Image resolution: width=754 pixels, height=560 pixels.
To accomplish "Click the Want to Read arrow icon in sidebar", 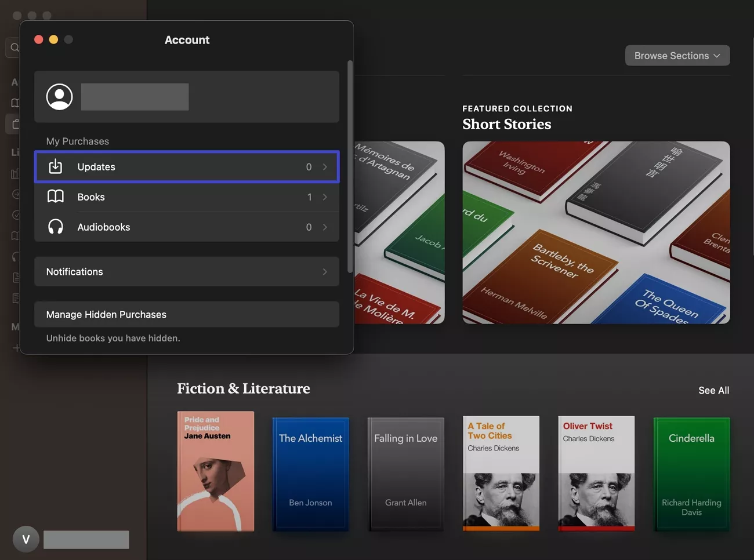I will pos(16,194).
